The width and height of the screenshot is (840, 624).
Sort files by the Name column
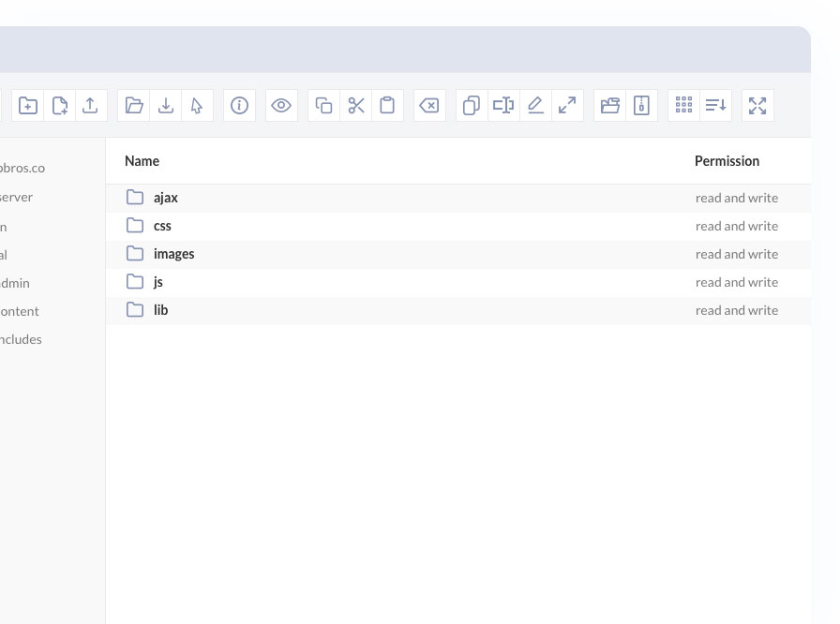point(142,160)
